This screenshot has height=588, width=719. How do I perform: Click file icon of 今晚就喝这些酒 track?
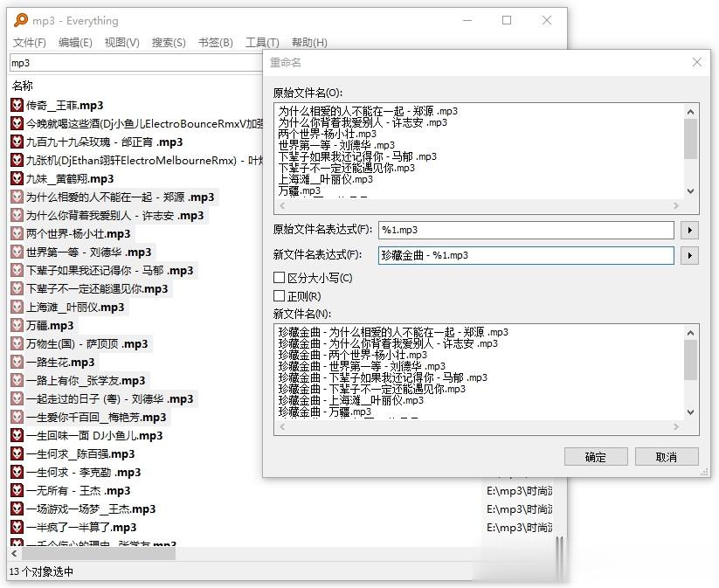(17, 123)
